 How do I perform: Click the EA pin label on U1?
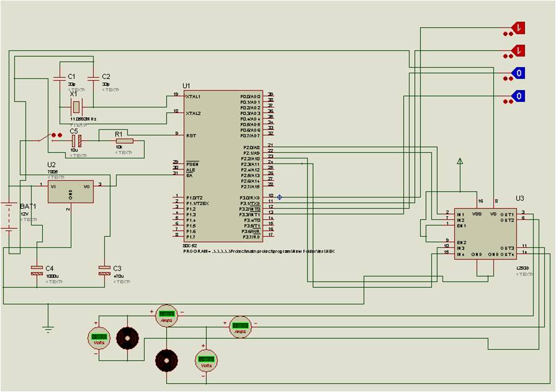click(189, 176)
